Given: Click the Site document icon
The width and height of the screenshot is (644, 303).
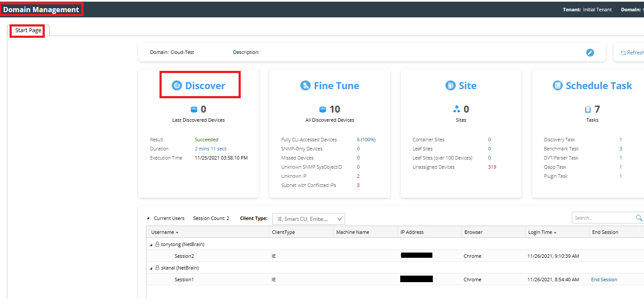Looking at the screenshot, I should pyautogui.click(x=450, y=86).
